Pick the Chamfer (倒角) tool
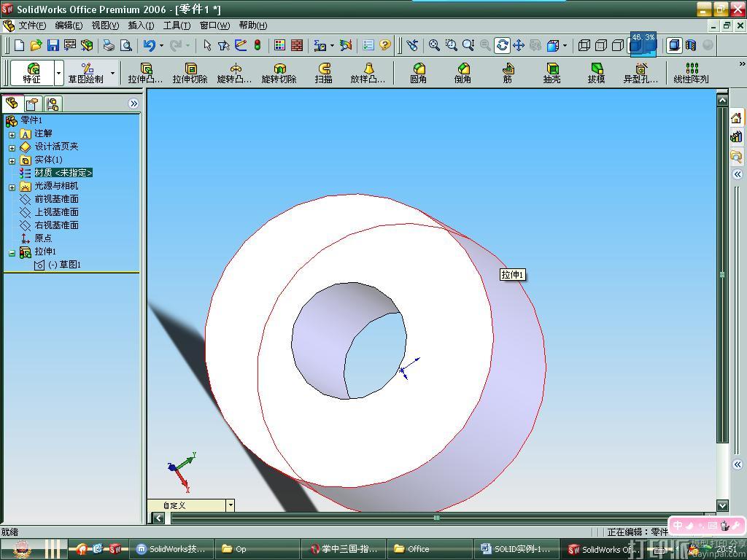Image resolution: width=747 pixels, height=560 pixels. (462, 72)
